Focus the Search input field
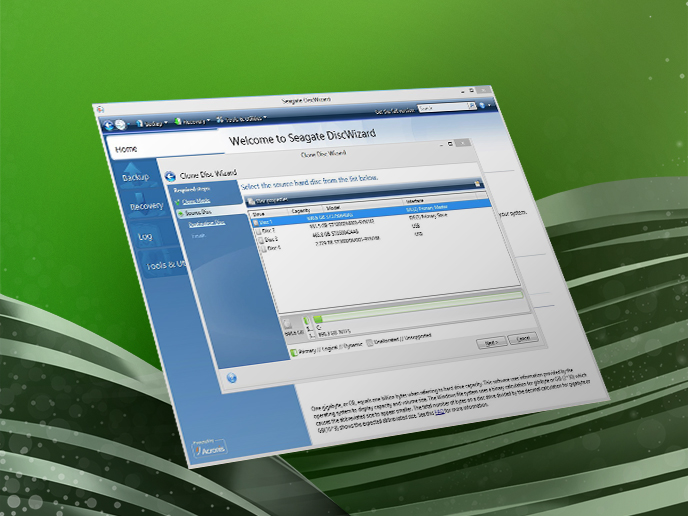688x516 pixels. pyautogui.click(x=442, y=108)
